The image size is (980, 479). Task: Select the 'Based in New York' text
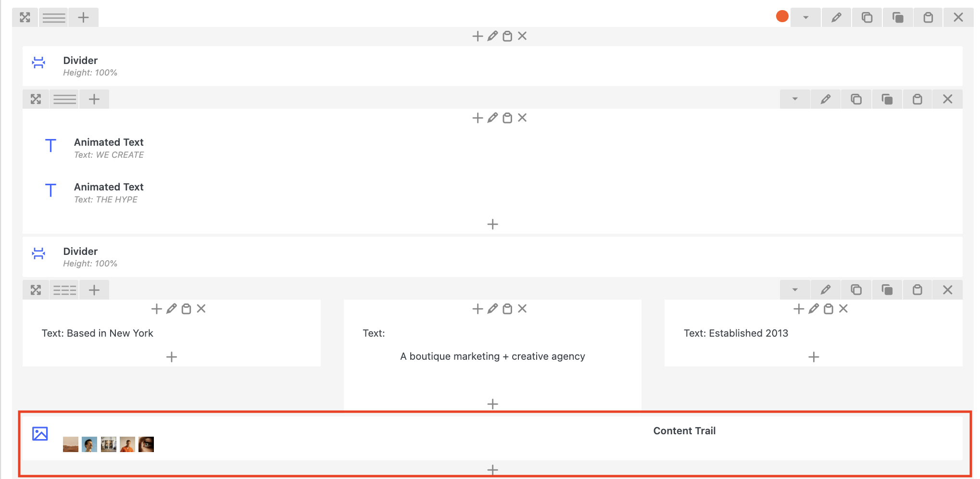click(98, 333)
